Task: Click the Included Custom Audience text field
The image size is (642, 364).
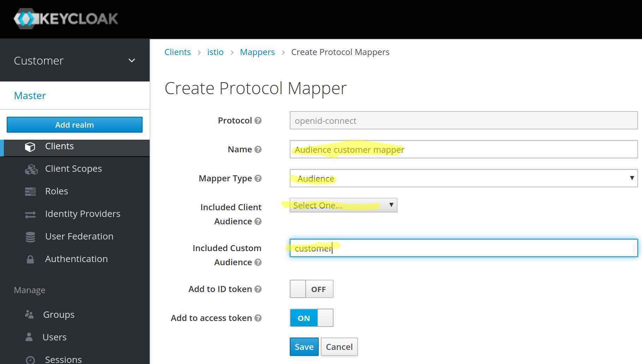Action: click(x=463, y=248)
